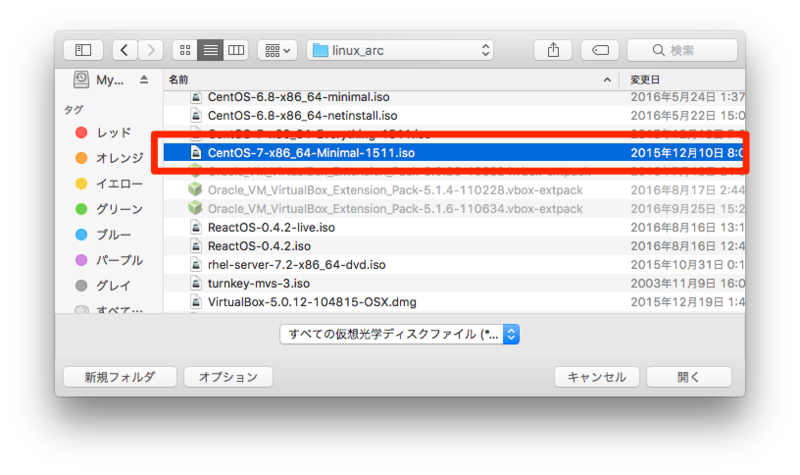Sort by the 変更日 column header
Screen dimensions: 800x475
tap(645, 80)
